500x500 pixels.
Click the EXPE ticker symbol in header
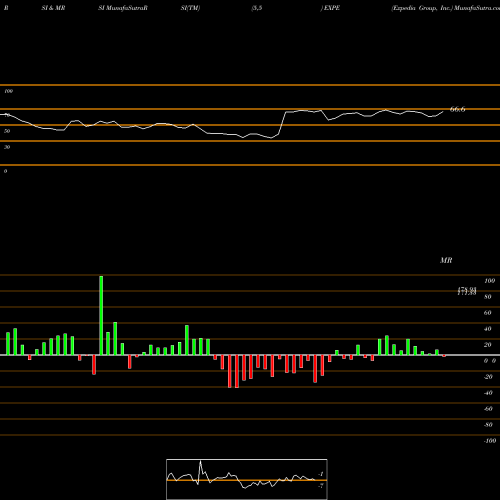pyautogui.click(x=332, y=8)
